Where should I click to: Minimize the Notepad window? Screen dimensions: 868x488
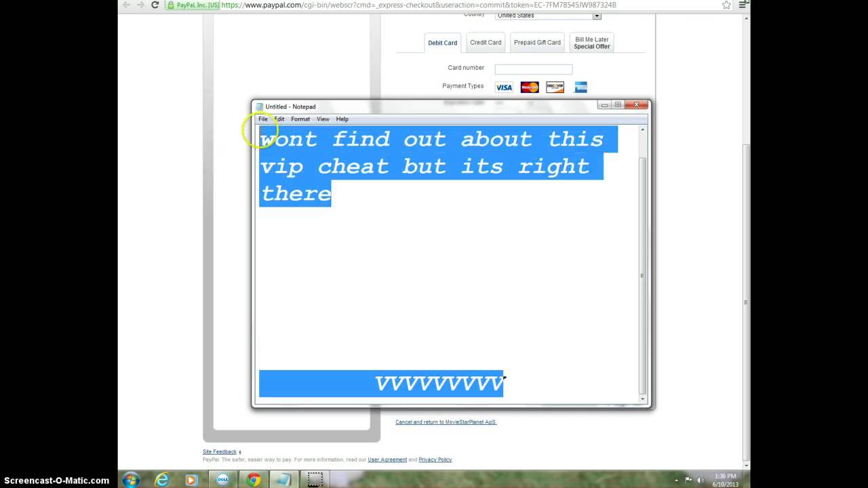point(604,105)
